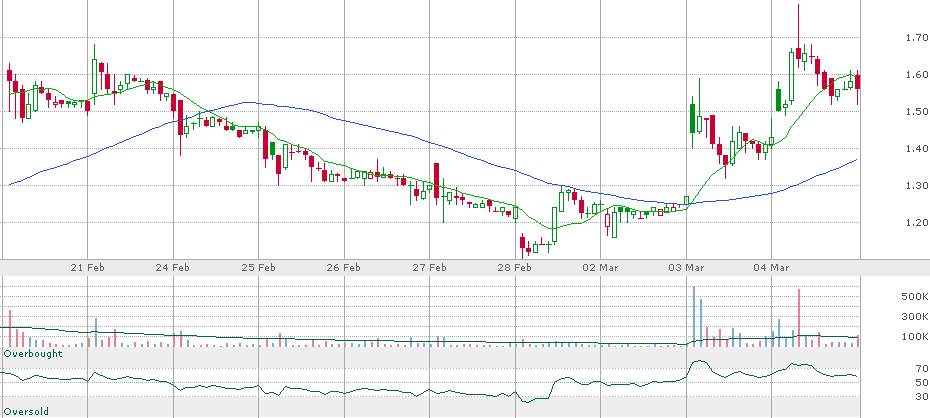
Task: Click the 03 Mar date label
Action: [x=686, y=267]
